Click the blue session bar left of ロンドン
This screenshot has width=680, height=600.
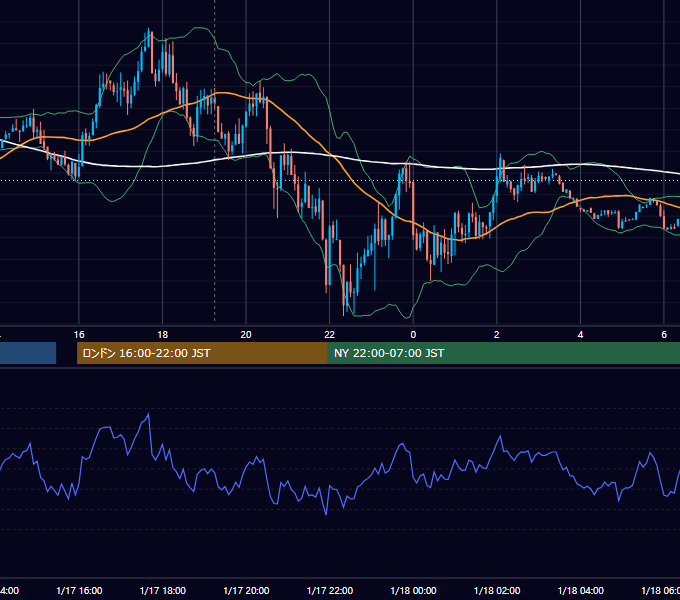pos(28,353)
